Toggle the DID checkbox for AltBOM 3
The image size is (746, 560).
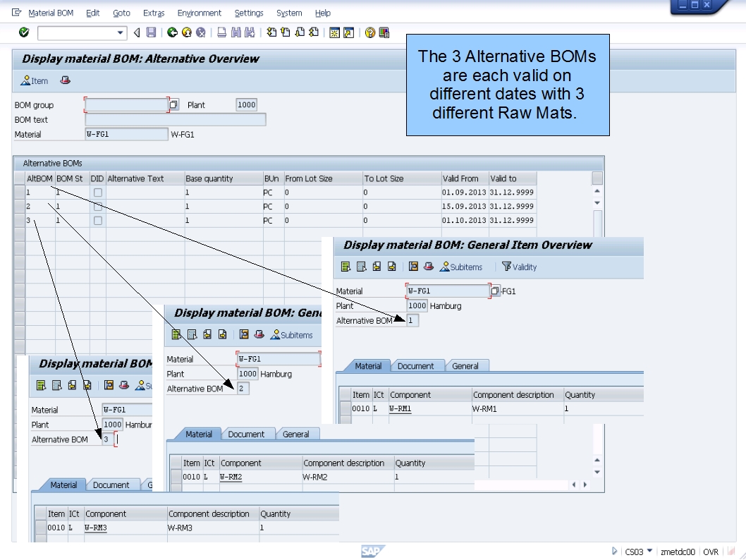(x=97, y=220)
